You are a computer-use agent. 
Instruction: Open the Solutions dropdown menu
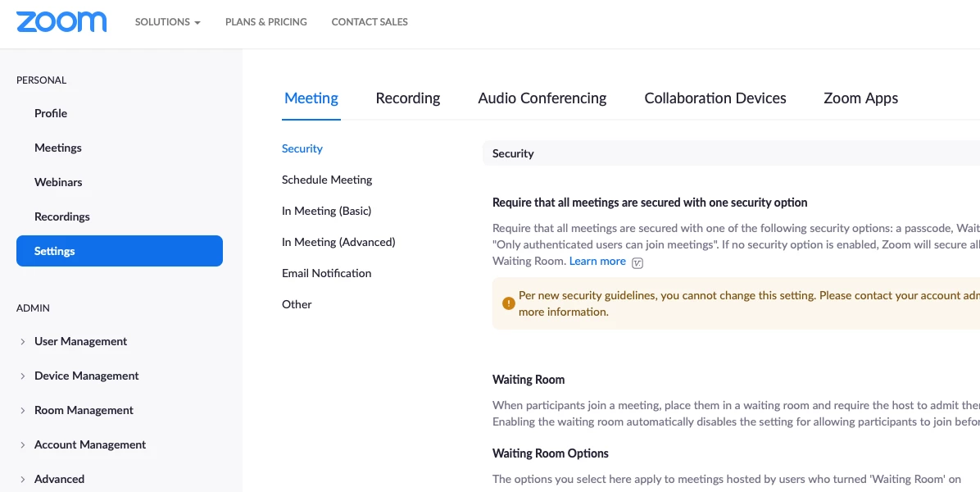pos(167,22)
